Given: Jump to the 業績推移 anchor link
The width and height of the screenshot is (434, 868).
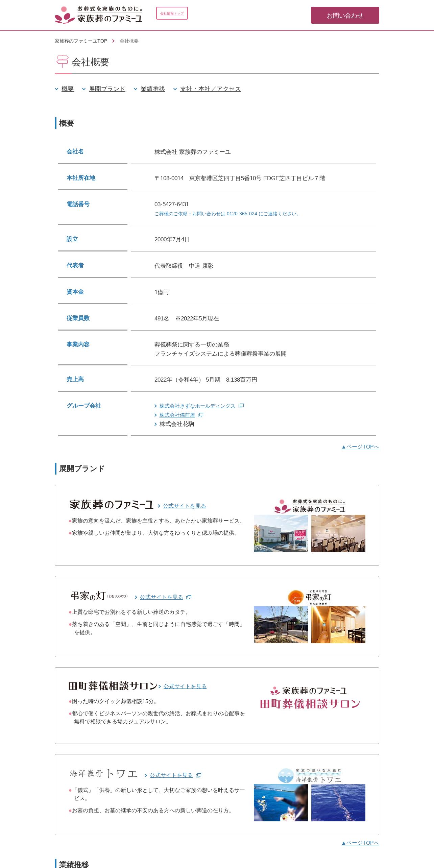Looking at the screenshot, I should (152, 89).
